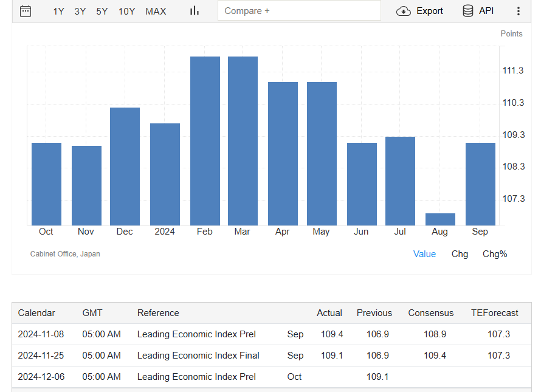Click the Points unit label
Image resolution: width=541 pixels, height=392 pixels.
click(x=511, y=34)
